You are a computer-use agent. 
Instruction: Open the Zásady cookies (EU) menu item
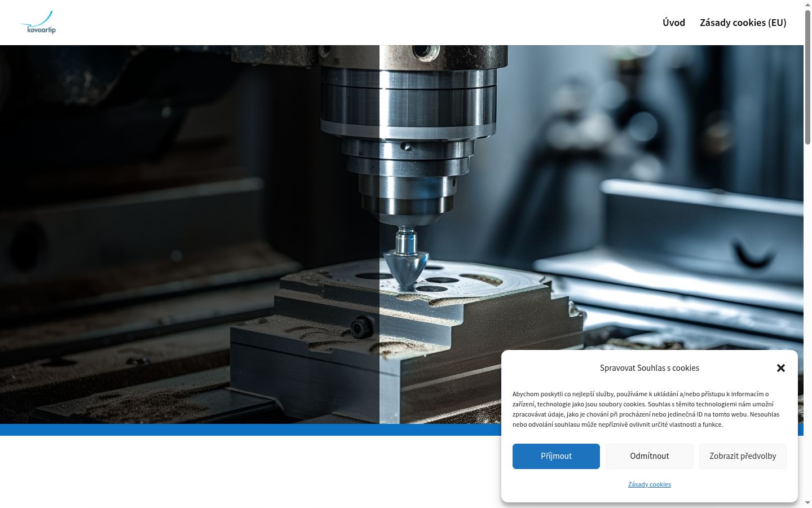[x=743, y=23]
